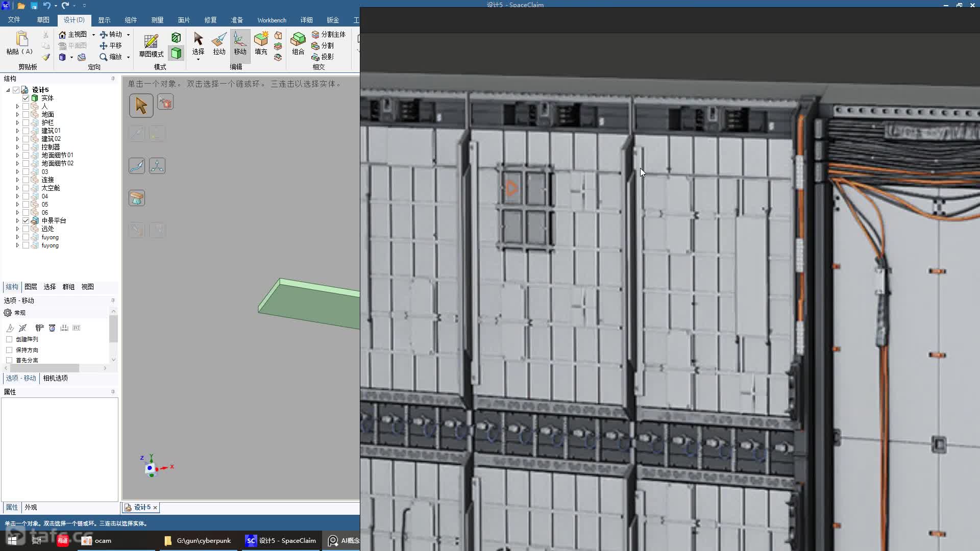980x551 pixels.
Task: Click the 常规 gear icon
Action: click(x=8, y=313)
